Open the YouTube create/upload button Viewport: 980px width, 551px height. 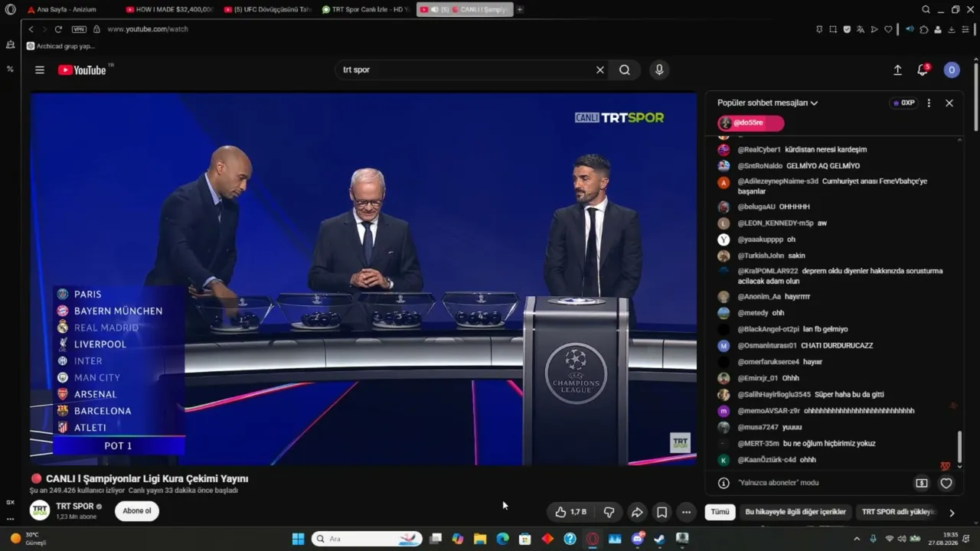[897, 70]
